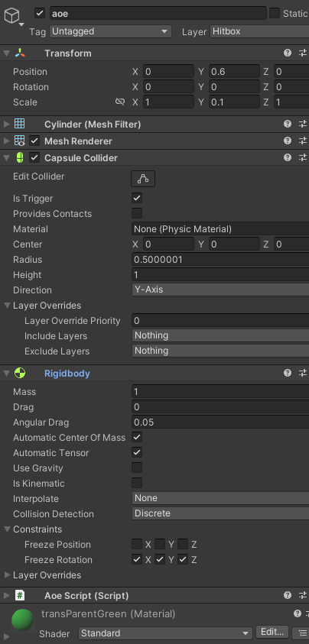Screen dimensions: 309x644
Task: Open the Layer dropdown showing Hitbox
Action: tap(259, 31)
